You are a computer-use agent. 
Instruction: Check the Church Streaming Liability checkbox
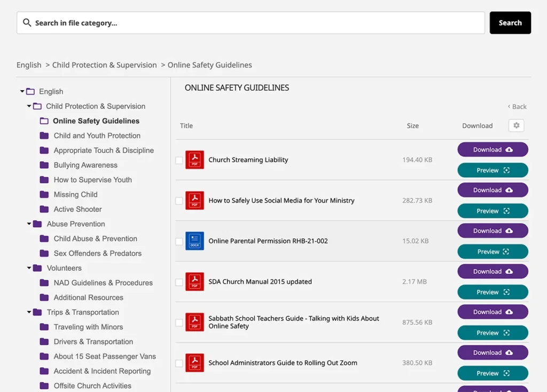click(x=179, y=160)
